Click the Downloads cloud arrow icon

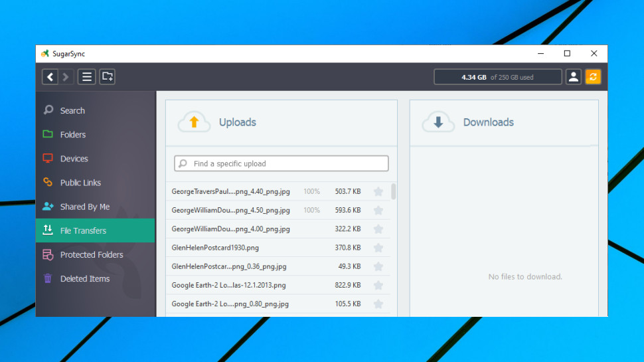coord(438,122)
